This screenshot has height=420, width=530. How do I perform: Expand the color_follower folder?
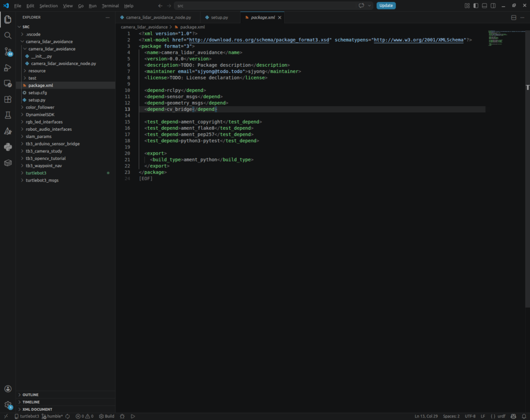click(66, 107)
